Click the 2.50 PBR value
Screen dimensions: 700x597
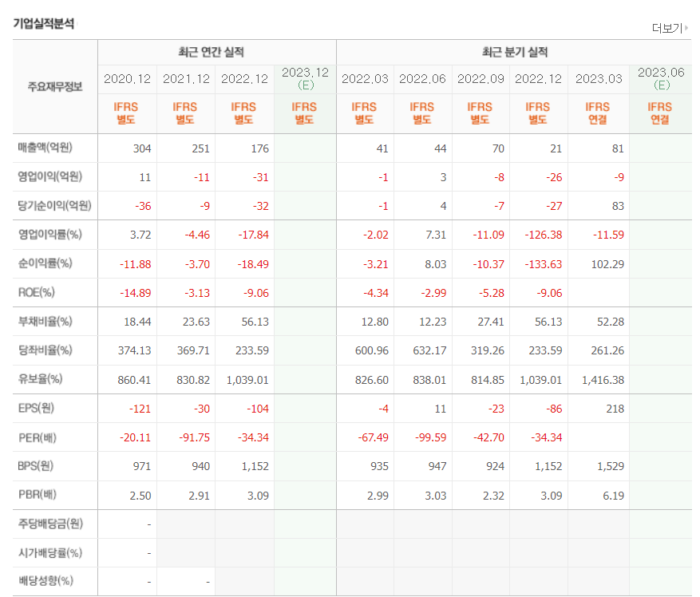[x=140, y=496]
